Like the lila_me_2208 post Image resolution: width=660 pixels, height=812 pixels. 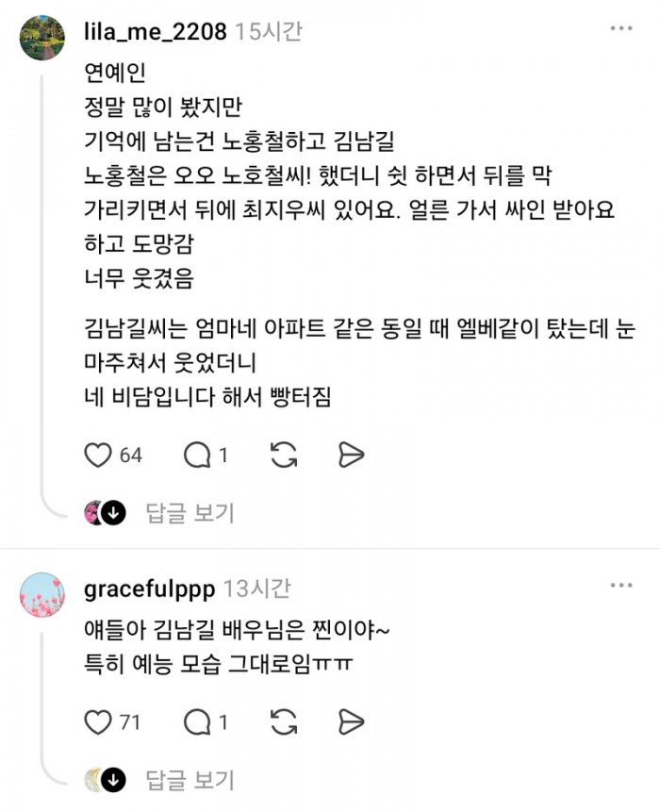(x=98, y=456)
